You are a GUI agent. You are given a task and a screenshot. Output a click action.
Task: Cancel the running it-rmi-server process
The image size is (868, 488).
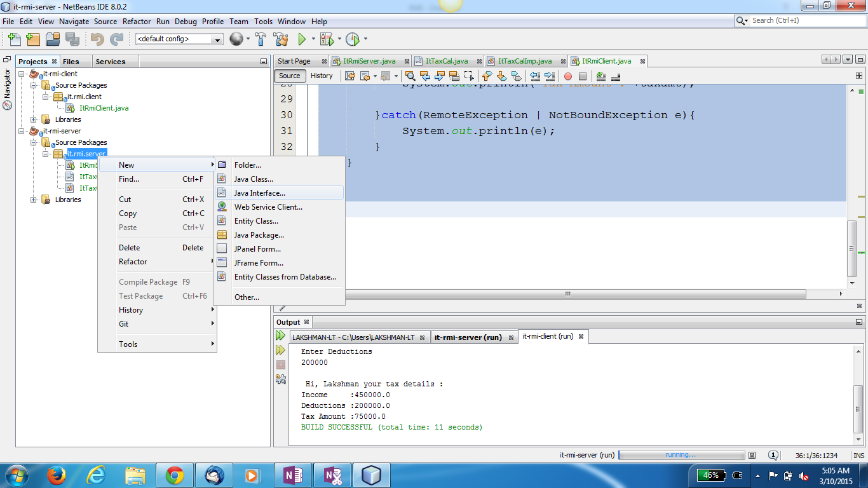point(752,456)
